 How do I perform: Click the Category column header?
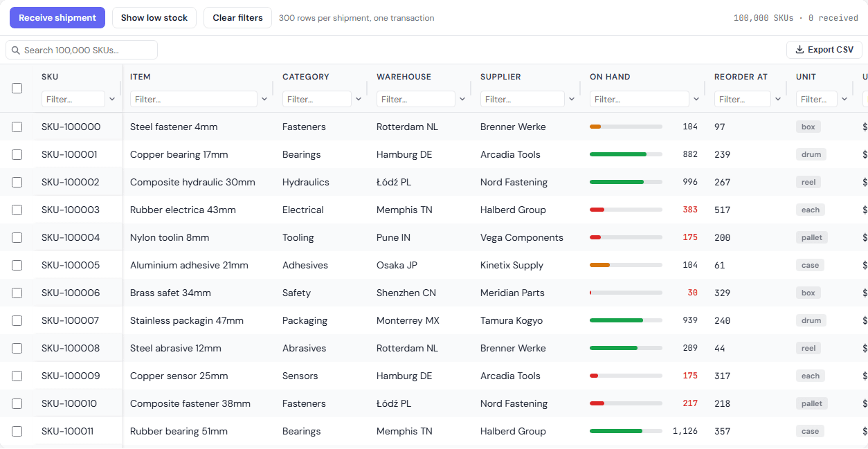[306, 77]
